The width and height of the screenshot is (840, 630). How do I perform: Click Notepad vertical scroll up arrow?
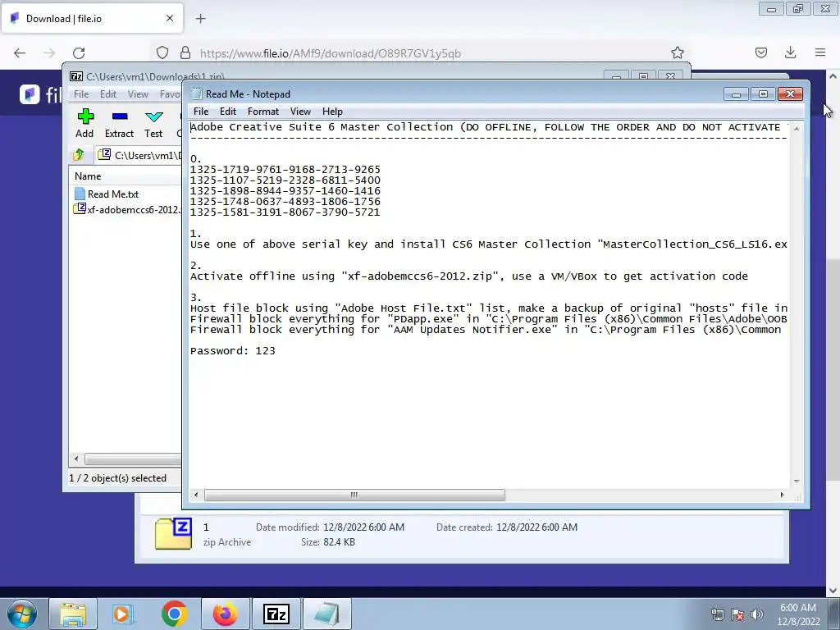(797, 129)
